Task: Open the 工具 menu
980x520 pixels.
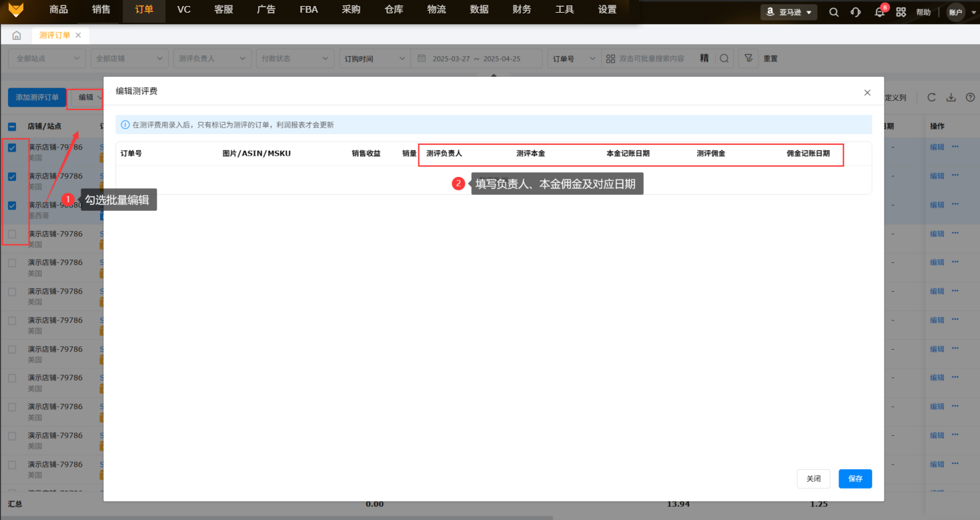Action: pyautogui.click(x=564, y=9)
